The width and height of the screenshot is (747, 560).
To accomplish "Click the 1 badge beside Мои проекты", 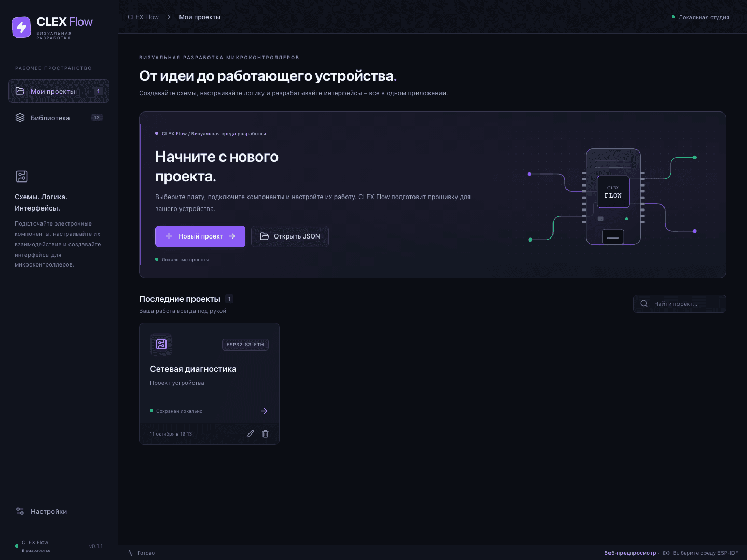I will click(98, 91).
